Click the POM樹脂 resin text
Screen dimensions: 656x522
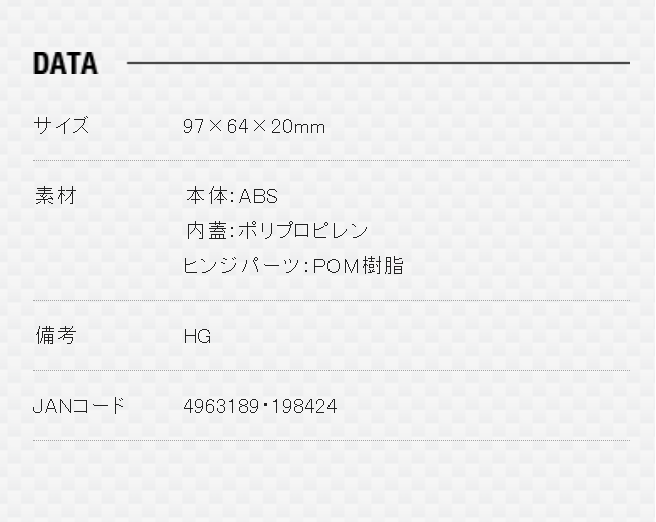pyautogui.click(x=358, y=266)
